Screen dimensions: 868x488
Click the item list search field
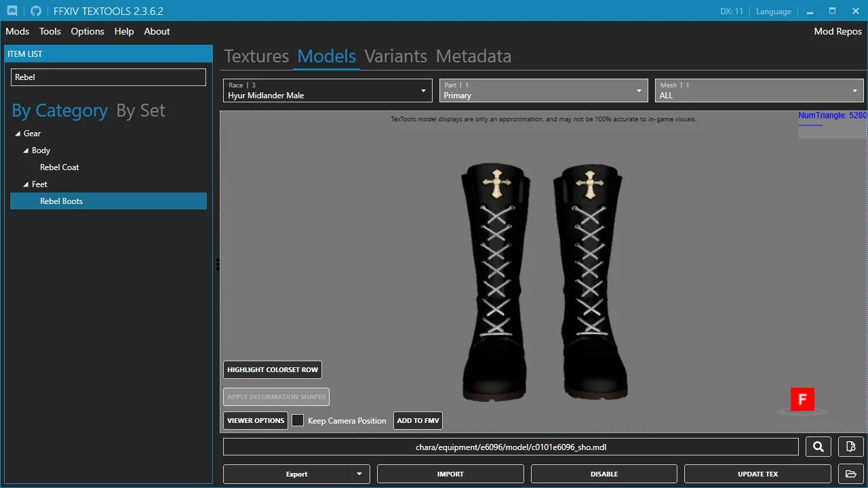click(x=108, y=77)
